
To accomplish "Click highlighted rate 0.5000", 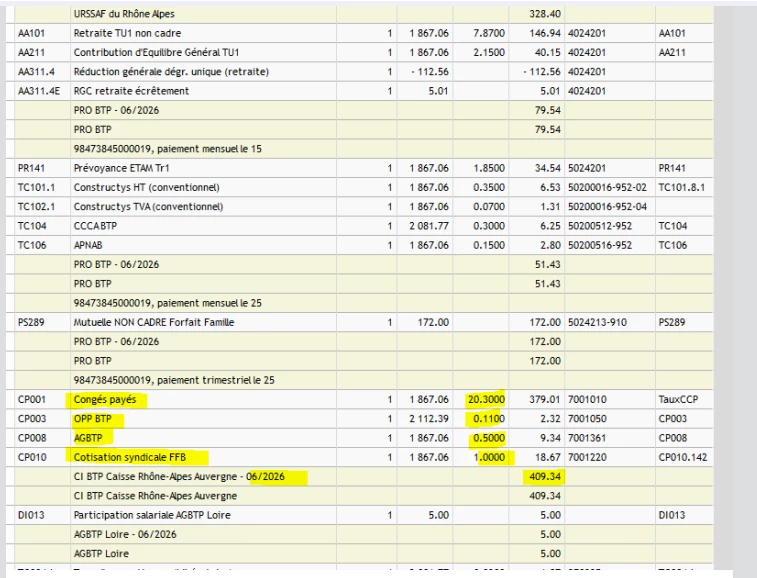I will [x=489, y=438].
